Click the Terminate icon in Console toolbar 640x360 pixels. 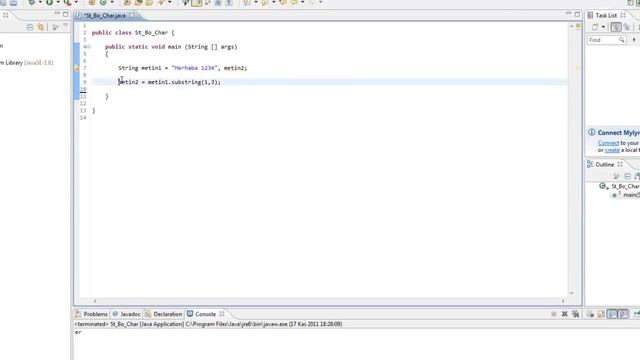[x=554, y=314]
